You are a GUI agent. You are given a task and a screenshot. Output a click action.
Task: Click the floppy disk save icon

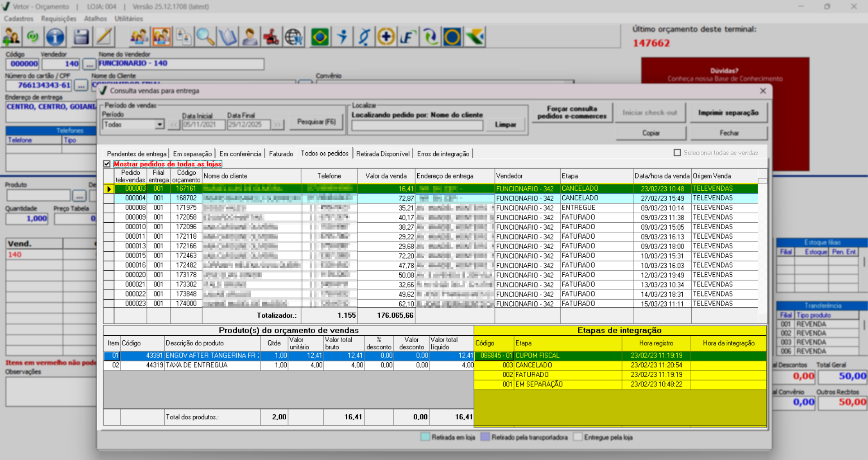(81, 37)
